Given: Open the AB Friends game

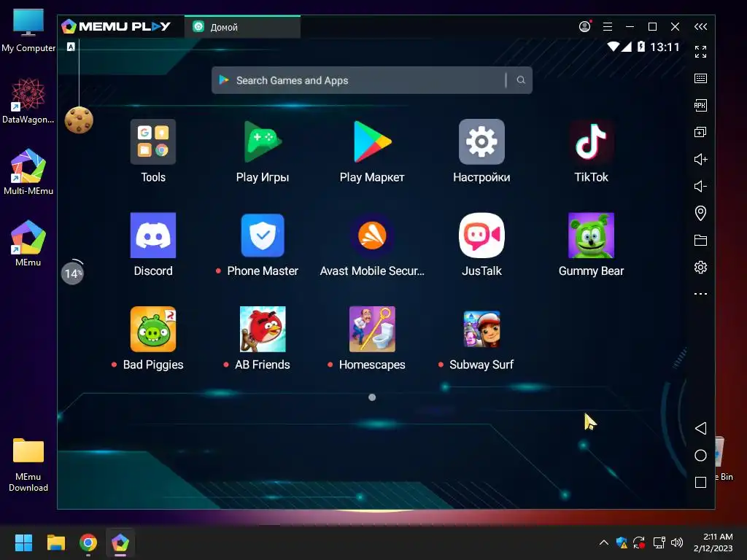Looking at the screenshot, I should coord(263,329).
